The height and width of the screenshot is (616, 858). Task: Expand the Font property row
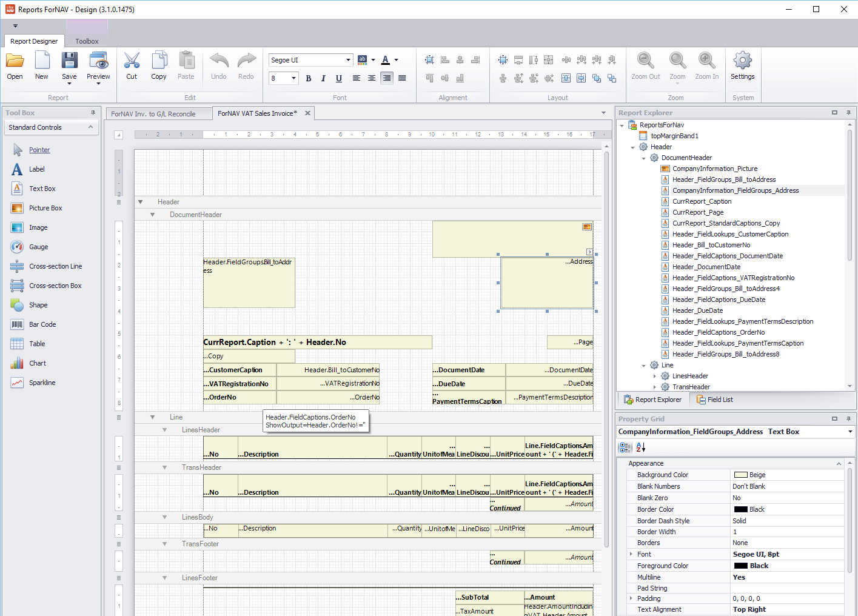(x=631, y=554)
